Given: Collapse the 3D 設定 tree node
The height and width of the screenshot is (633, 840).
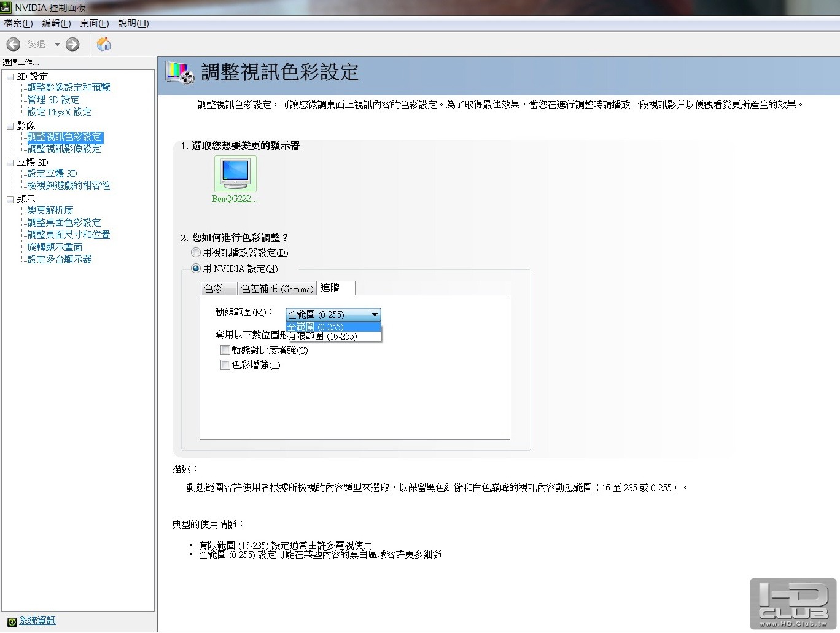Looking at the screenshot, I should coord(10,77).
